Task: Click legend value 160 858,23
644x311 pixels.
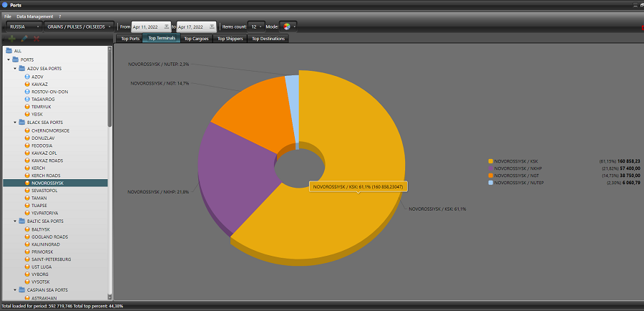Action: tap(628, 161)
